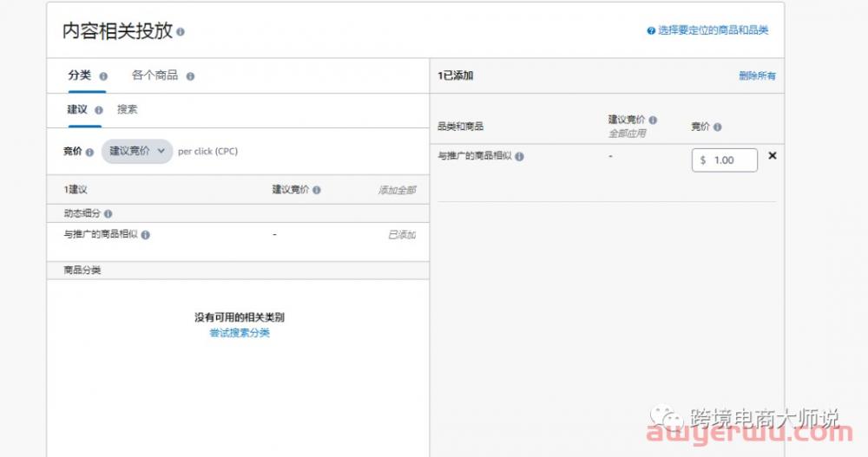Image resolution: width=868 pixels, height=457 pixels.
Task: Click info icon beside left 建议竞价 column header
Action: [317, 190]
